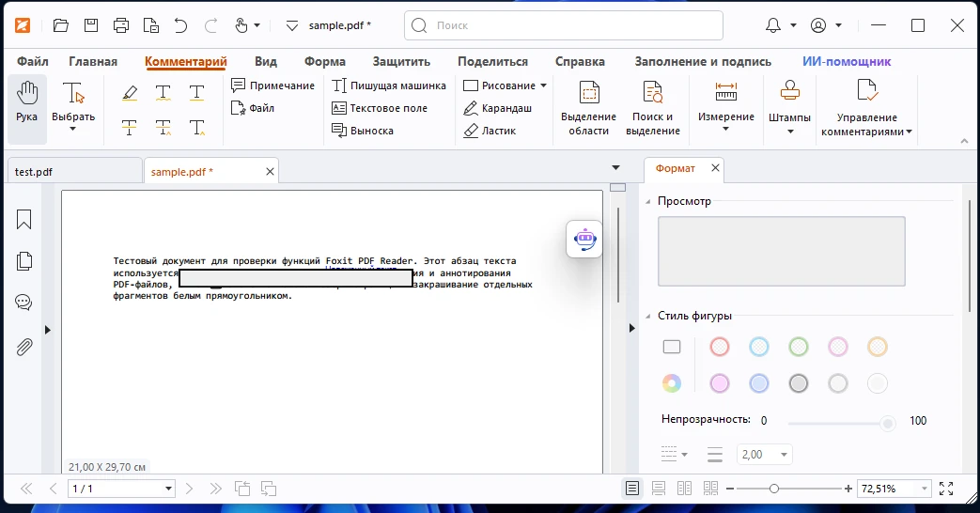The height and width of the screenshot is (513, 980).
Task: Open the pages thumbnails panel
Action: [x=23, y=261]
